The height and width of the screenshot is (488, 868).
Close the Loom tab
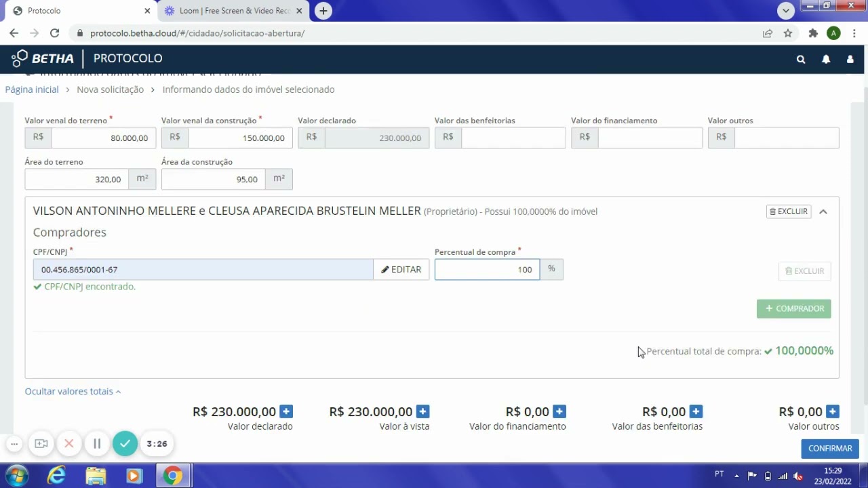[299, 11]
